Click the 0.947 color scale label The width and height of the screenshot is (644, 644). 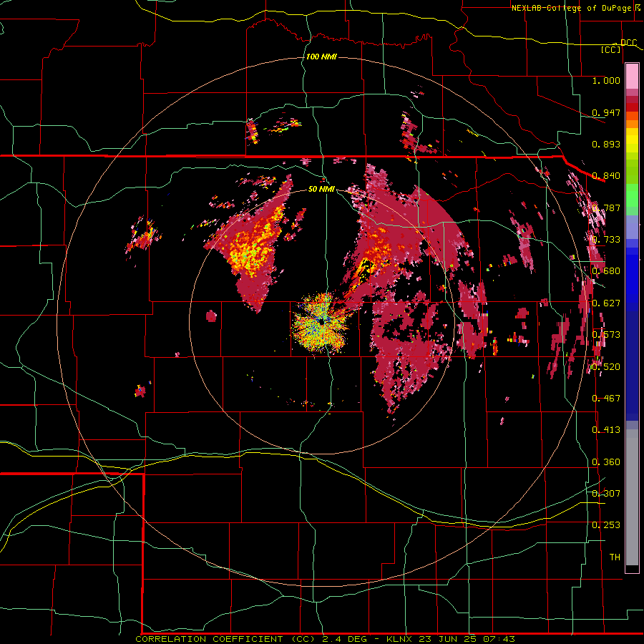(x=606, y=112)
